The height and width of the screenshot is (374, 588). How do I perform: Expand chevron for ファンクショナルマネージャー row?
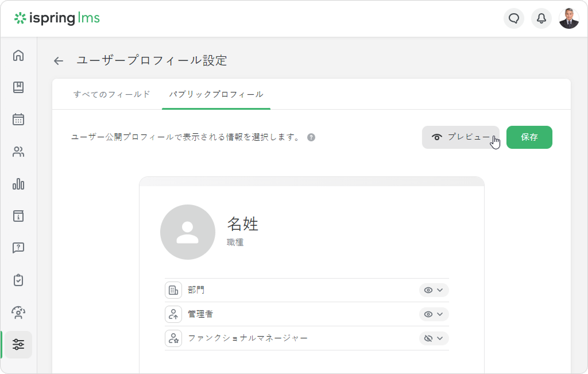point(440,338)
